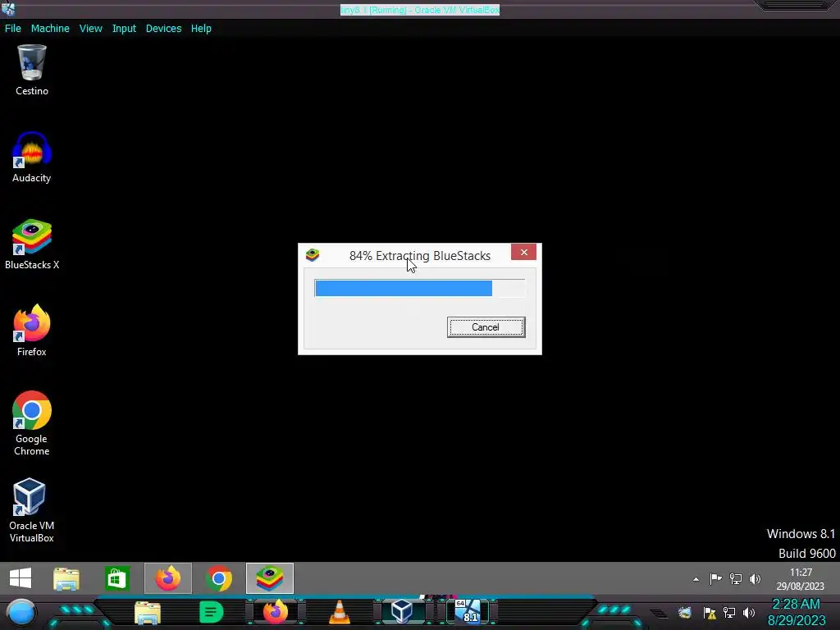Select the Firefox desktop shortcut

click(x=32, y=331)
